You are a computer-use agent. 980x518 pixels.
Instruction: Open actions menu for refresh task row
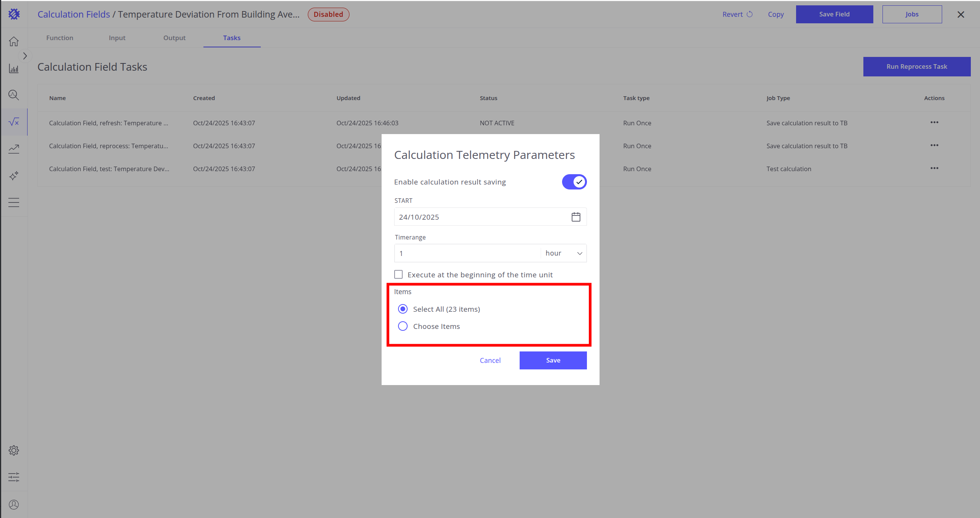coord(934,123)
